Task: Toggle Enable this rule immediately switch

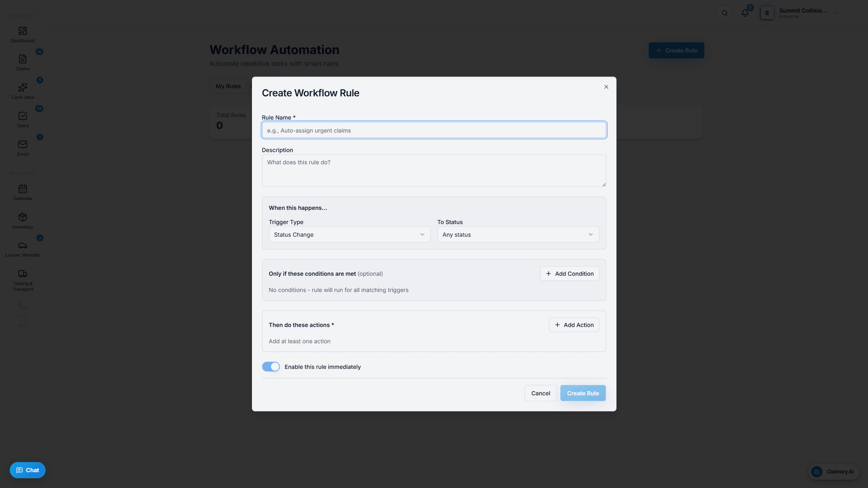Action: coord(271,367)
